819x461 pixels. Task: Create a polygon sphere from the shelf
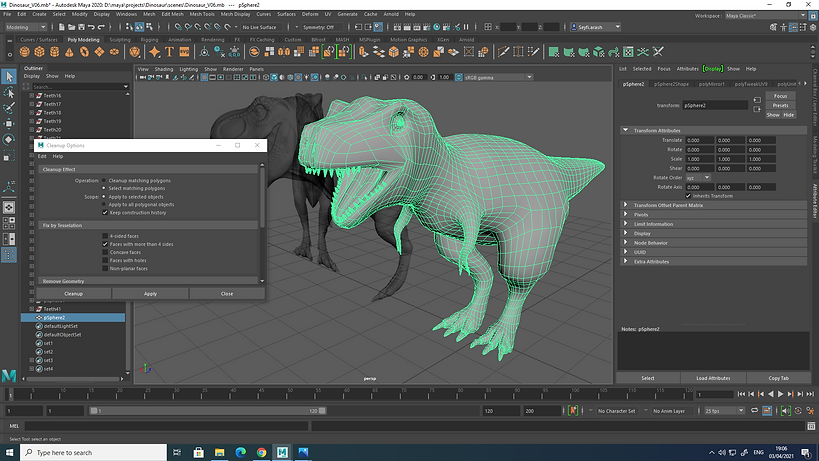(x=25, y=52)
